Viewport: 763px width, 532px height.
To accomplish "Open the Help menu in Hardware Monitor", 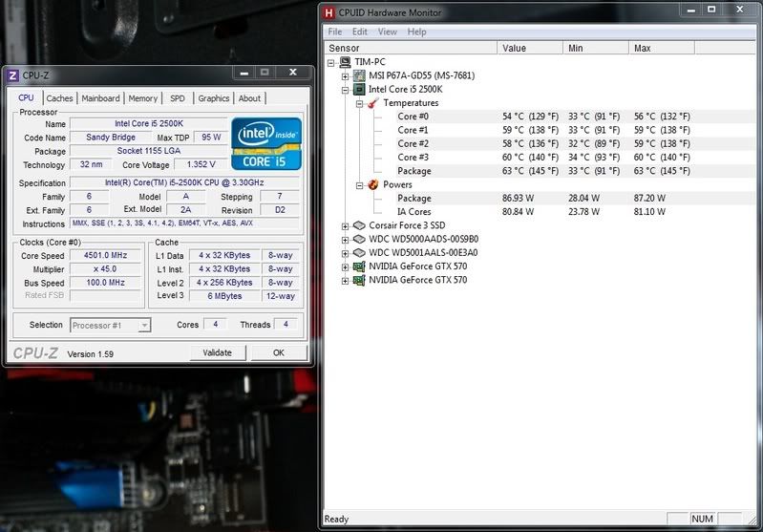I will tap(416, 32).
